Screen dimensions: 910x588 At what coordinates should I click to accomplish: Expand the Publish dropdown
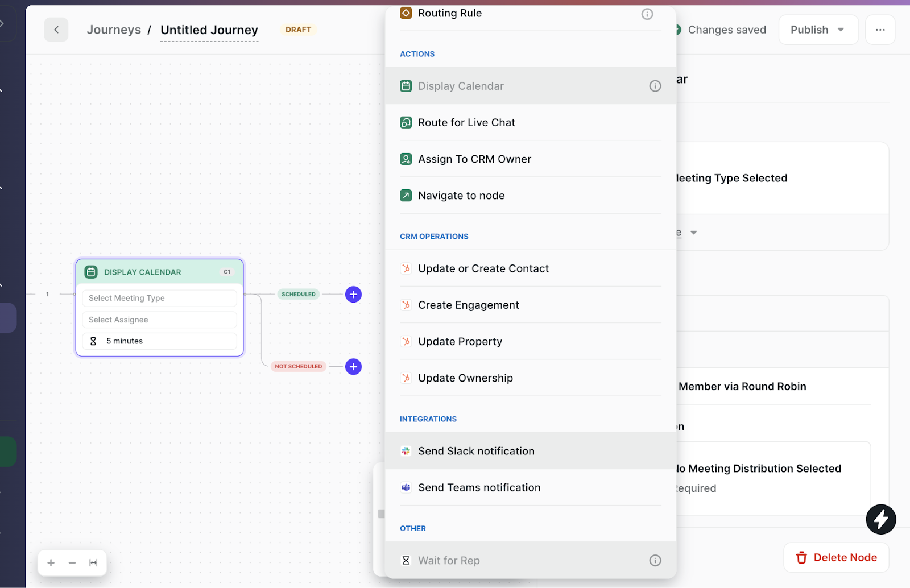[841, 30]
